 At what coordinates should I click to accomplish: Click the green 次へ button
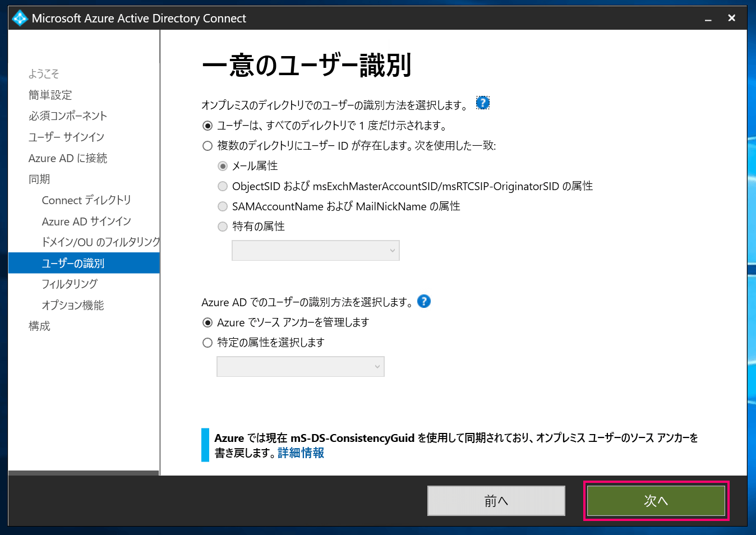pyautogui.click(x=656, y=501)
